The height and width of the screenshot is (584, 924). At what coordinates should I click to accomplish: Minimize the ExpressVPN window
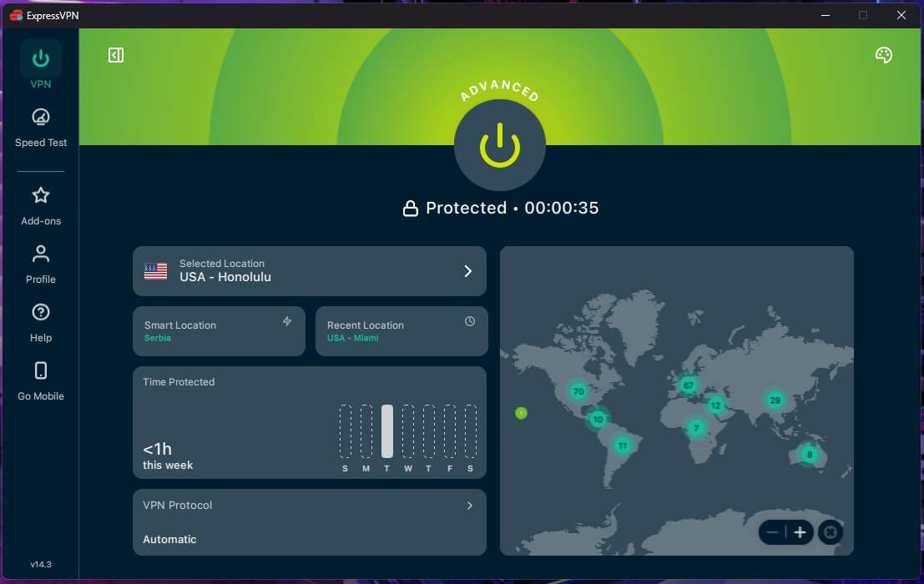coord(825,15)
